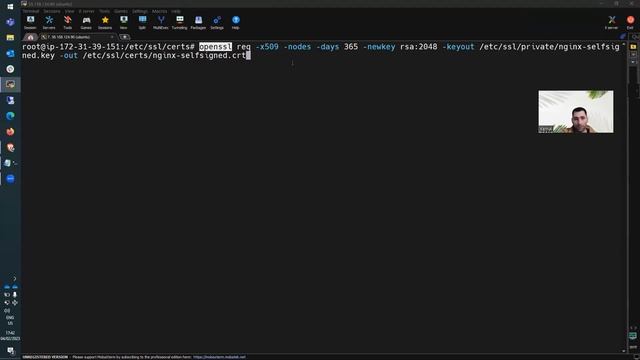Open a new tab with plus button
640x360 pixels.
coord(125,37)
